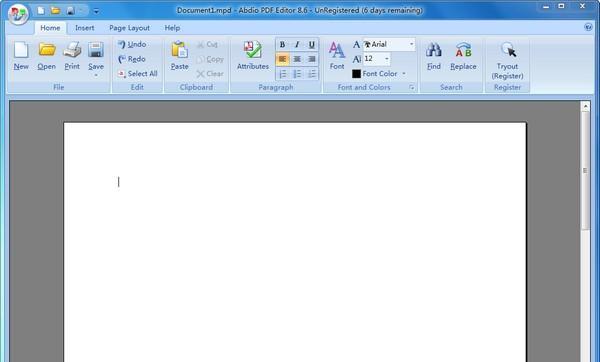Switch to the Insert tab
The image size is (600, 362).
pos(85,28)
